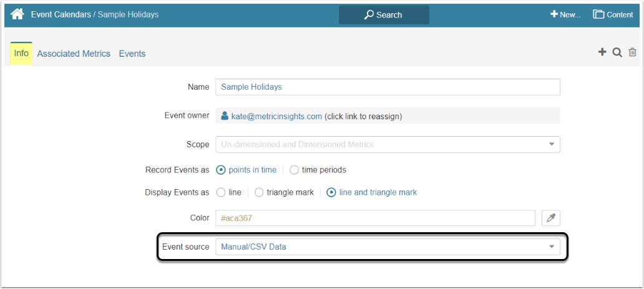Switch to the Associated Metrics tab
The height and width of the screenshot is (289, 644).
point(74,54)
